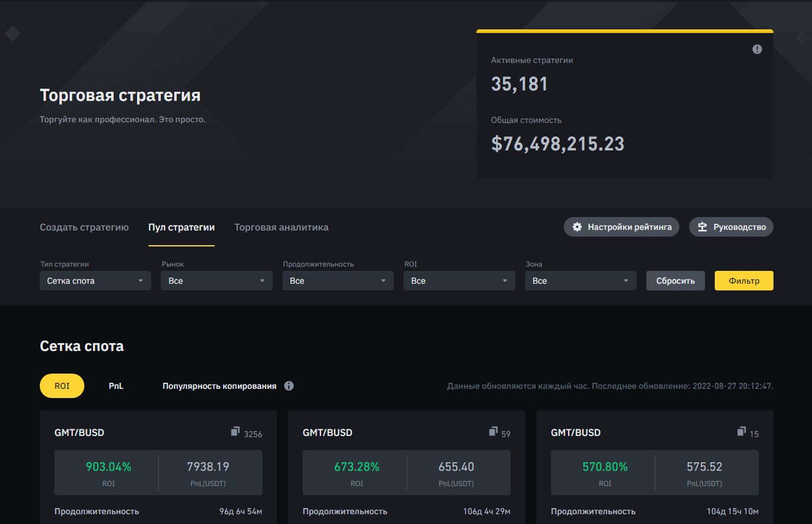This screenshot has width=812, height=524.
Task: Click copy icon on third GMT/BUSD card
Action: (x=741, y=432)
